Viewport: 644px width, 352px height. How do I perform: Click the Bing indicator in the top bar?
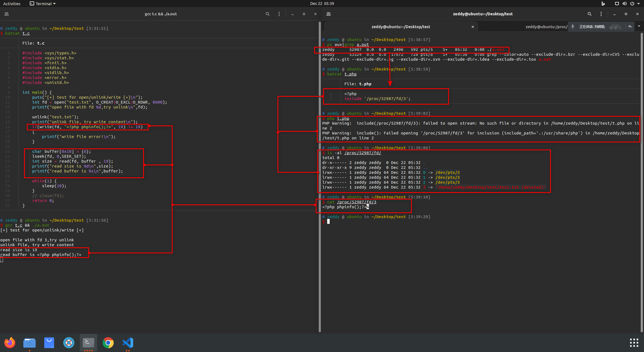pos(603,4)
